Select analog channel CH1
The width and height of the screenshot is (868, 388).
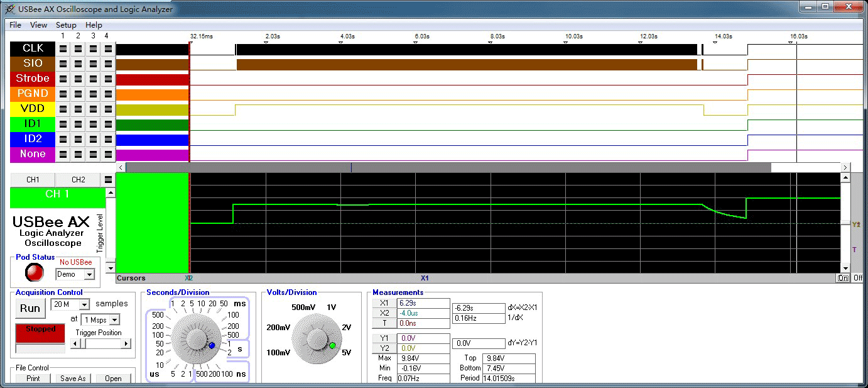coord(33,180)
